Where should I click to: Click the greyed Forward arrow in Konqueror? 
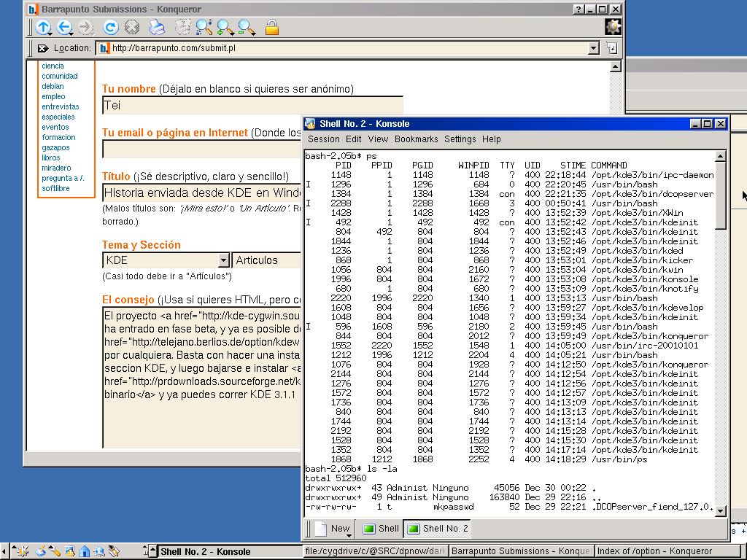point(85,27)
